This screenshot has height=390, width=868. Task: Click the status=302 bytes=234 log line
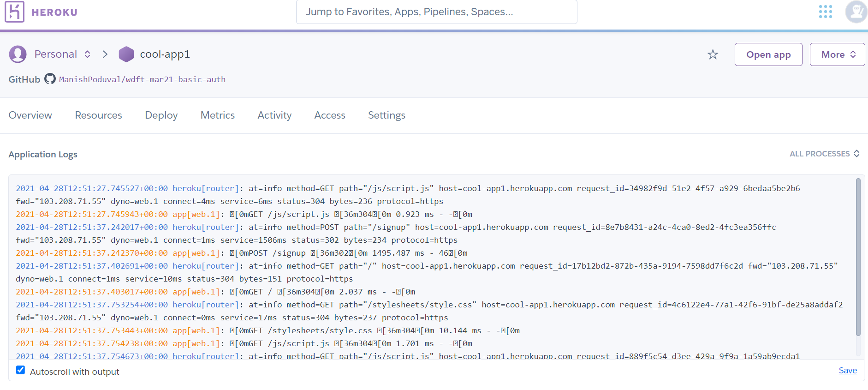pyautogui.click(x=237, y=240)
